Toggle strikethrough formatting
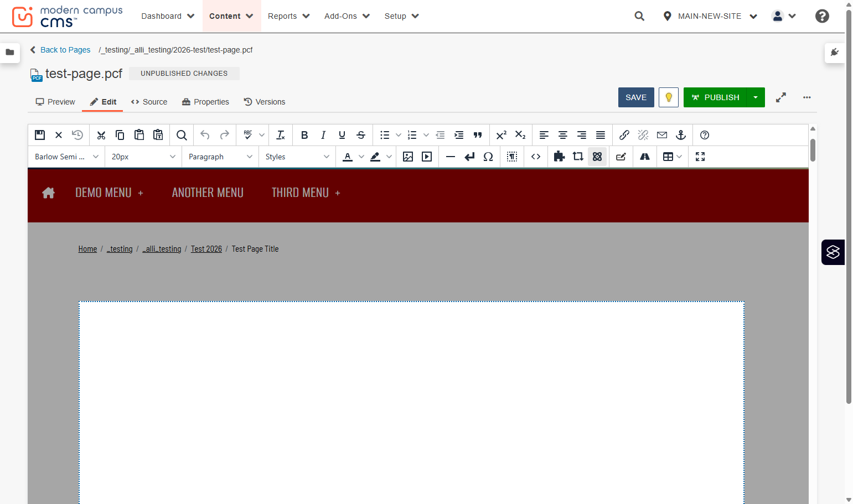This screenshot has width=853, height=504. click(x=361, y=135)
